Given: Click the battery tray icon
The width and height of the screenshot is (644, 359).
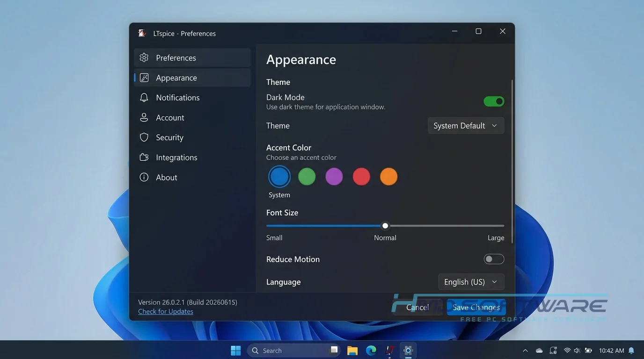Looking at the screenshot, I should click(x=588, y=351).
